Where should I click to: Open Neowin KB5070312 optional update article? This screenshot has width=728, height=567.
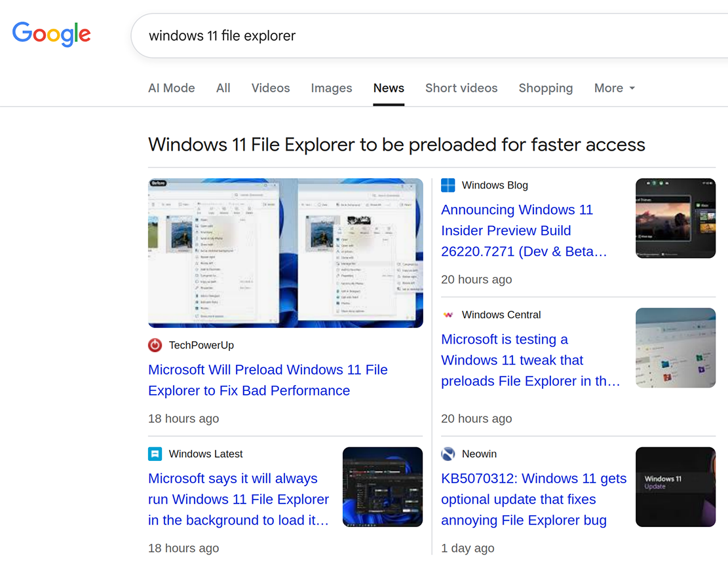[533, 499]
